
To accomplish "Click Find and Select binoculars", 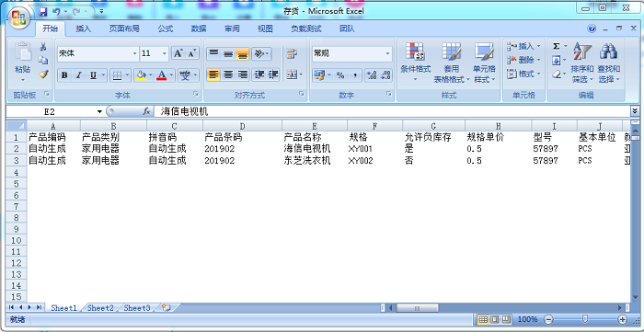I will click(609, 62).
